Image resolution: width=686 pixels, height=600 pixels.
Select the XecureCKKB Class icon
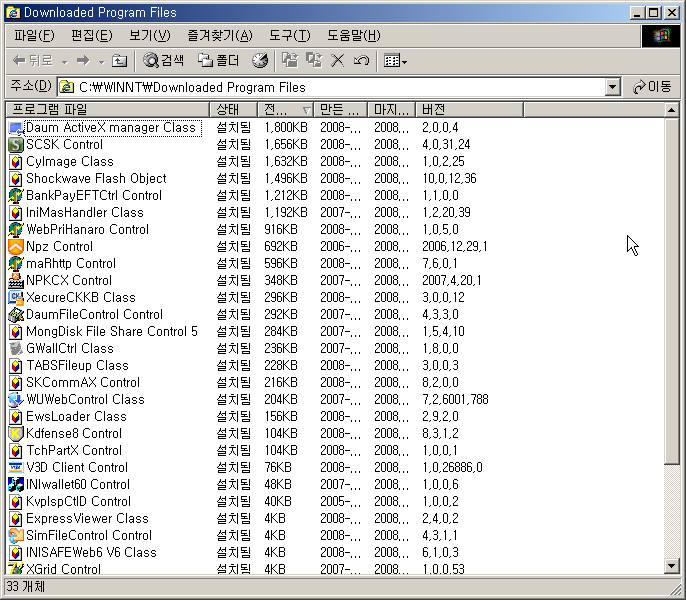coord(16,298)
